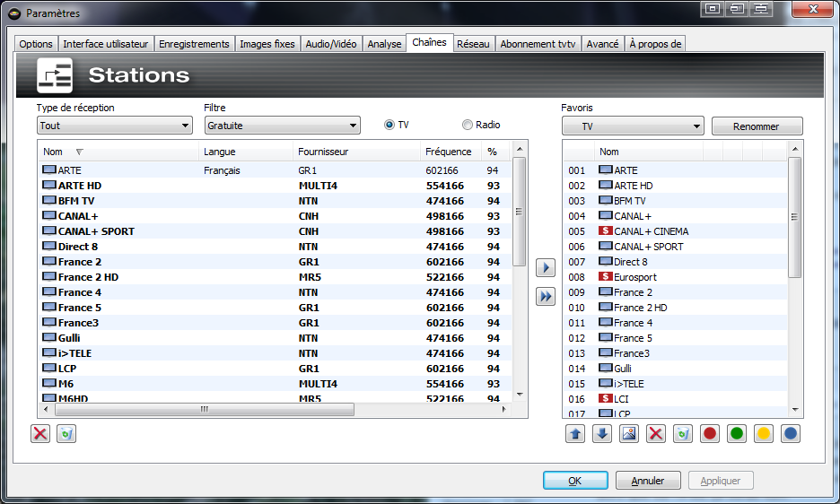This screenshot has width=840, height=504.
Task: Click Nom header in favorites list
Action: (x=648, y=152)
